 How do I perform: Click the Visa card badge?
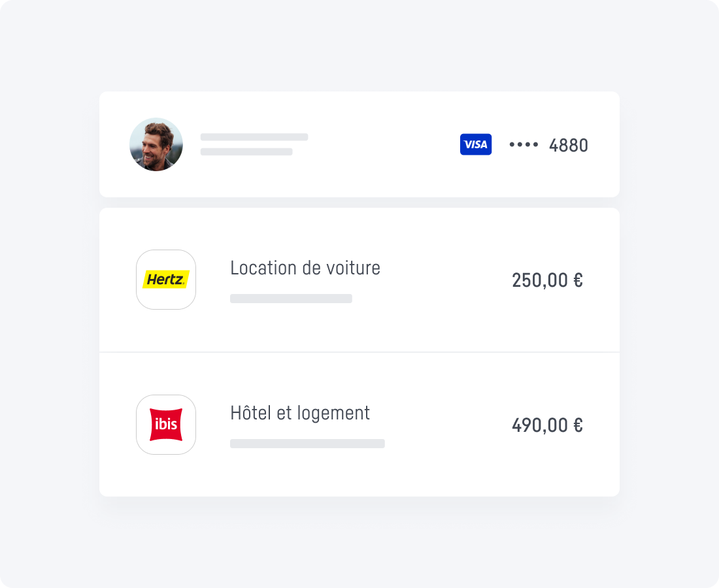click(x=476, y=144)
